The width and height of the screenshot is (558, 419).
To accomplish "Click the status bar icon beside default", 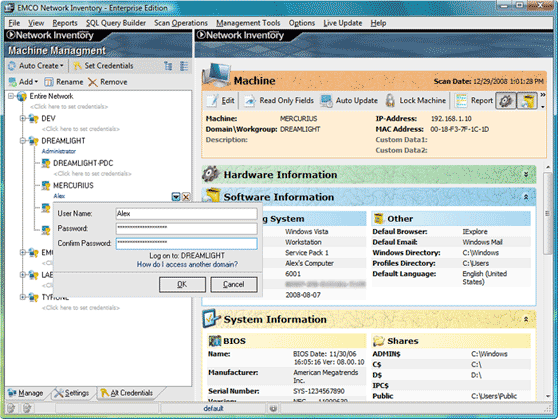I will pos(273,408).
